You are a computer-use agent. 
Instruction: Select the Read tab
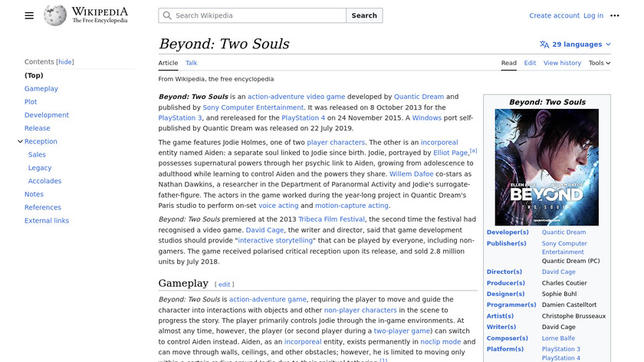tap(508, 63)
